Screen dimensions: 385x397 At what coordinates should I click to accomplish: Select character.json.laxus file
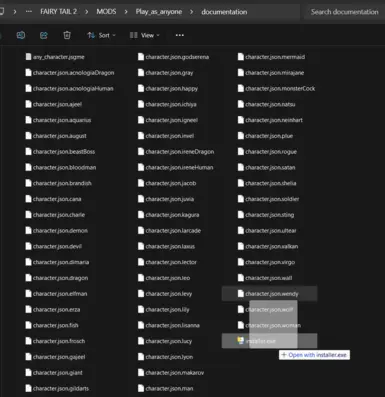click(x=167, y=246)
